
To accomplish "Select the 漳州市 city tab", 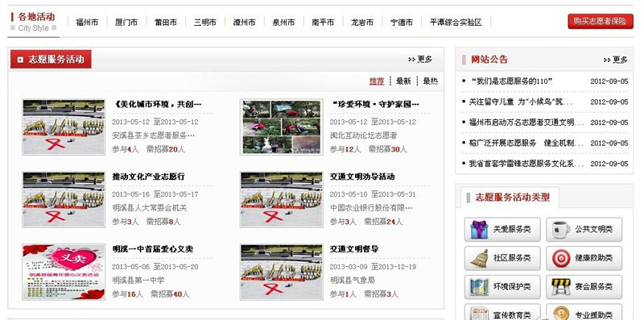I will click(x=245, y=23).
